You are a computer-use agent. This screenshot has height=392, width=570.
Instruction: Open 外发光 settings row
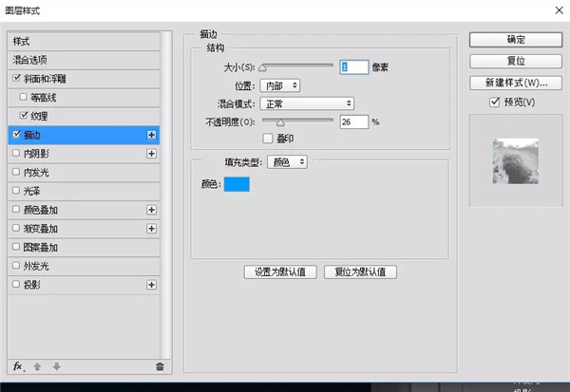84,266
